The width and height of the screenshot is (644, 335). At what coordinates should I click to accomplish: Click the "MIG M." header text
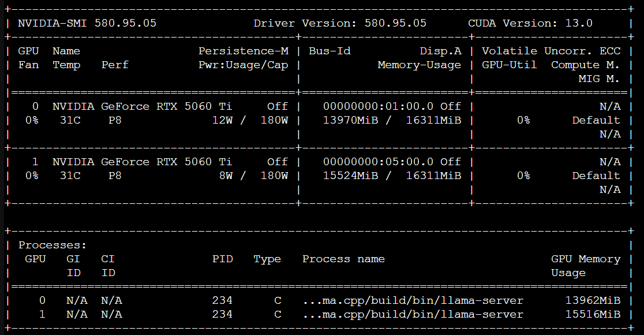[x=599, y=79]
